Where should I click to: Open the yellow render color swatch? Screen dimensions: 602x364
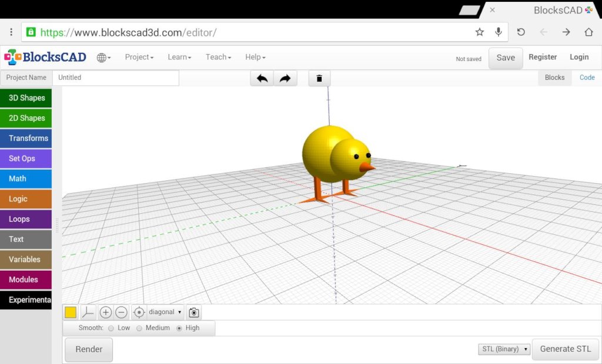point(71,312)
